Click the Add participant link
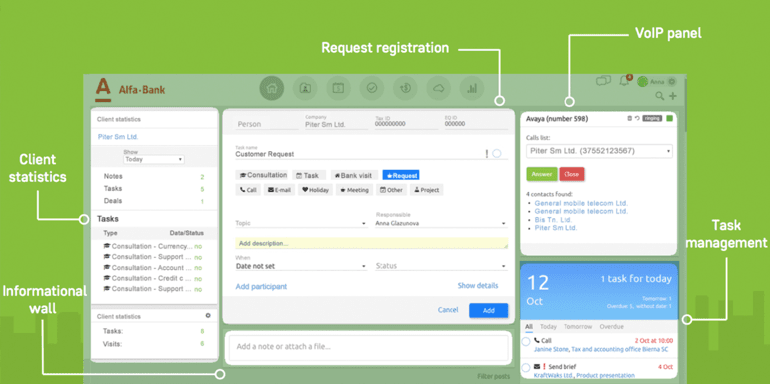 [x=261, y=286]
